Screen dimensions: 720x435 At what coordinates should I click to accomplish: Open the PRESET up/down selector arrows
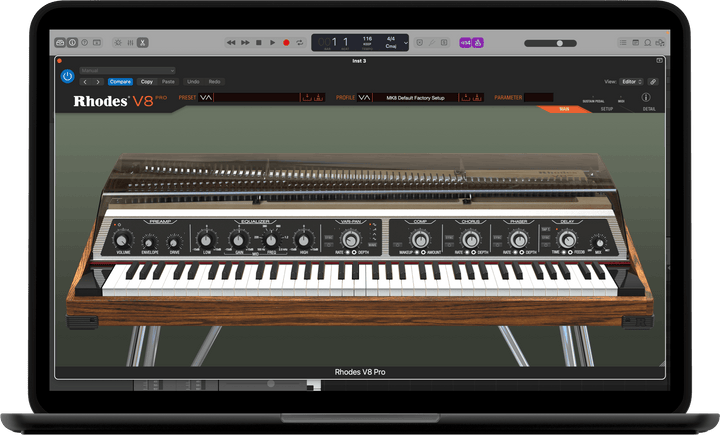tap(205, 97)
